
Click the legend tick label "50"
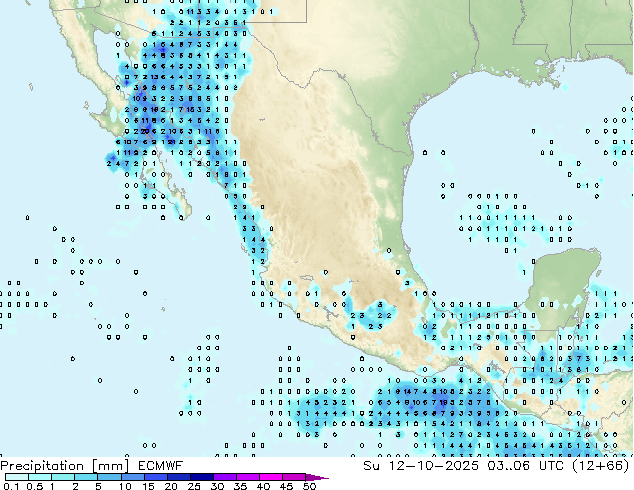(x=310, y=486)
